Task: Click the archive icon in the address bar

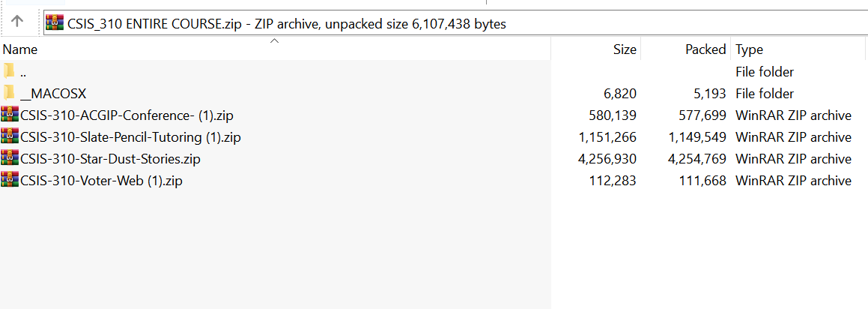Action: 55,23
